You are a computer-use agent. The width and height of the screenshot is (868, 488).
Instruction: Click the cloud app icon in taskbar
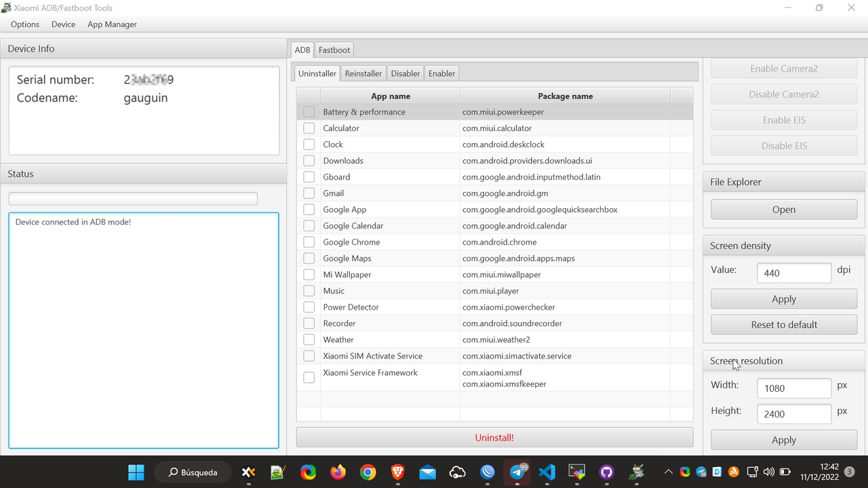tap(457, 472)
